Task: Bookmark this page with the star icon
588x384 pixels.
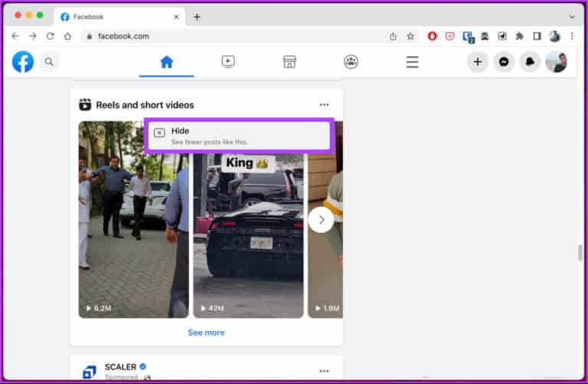Action: pos(410,36)
